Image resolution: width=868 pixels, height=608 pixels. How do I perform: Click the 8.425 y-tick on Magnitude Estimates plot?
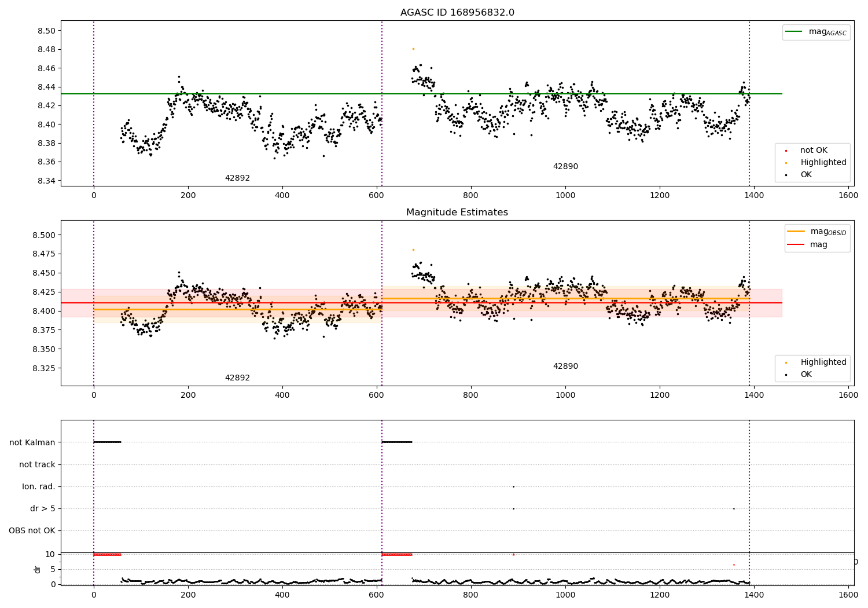[x=44, y=292]
